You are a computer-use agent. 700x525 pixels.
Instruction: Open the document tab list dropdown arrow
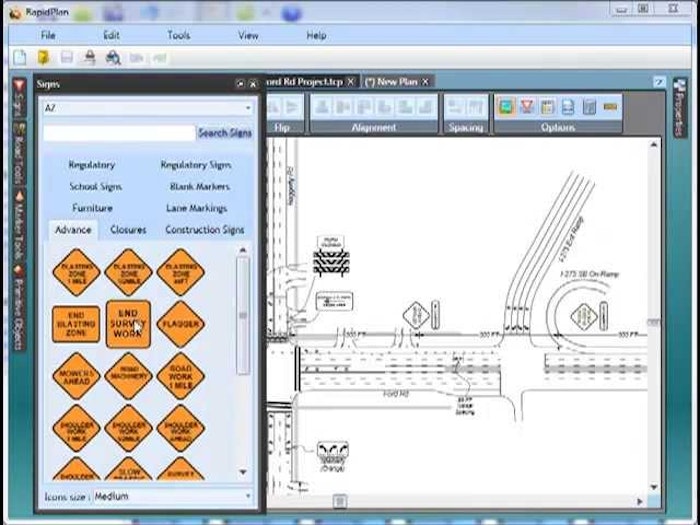[659, 82]
